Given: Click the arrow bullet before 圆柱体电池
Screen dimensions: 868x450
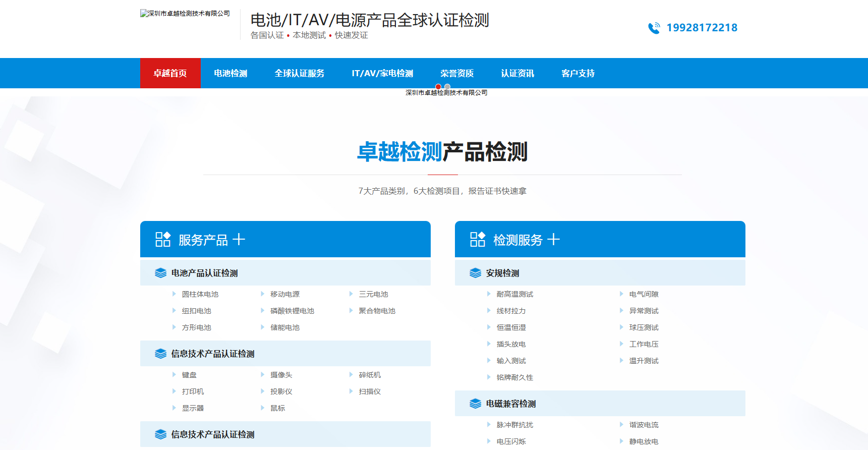Looking at the screenshot, I should [x=174, y=294].
